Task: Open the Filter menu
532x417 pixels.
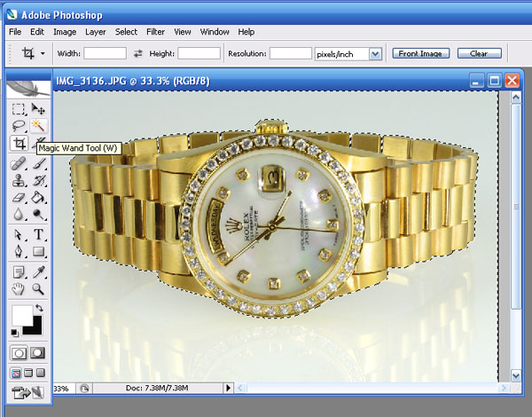Action: click(156, 32)
